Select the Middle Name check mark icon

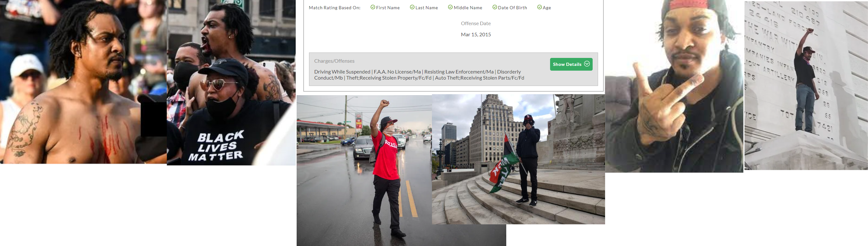click(450, 7)
